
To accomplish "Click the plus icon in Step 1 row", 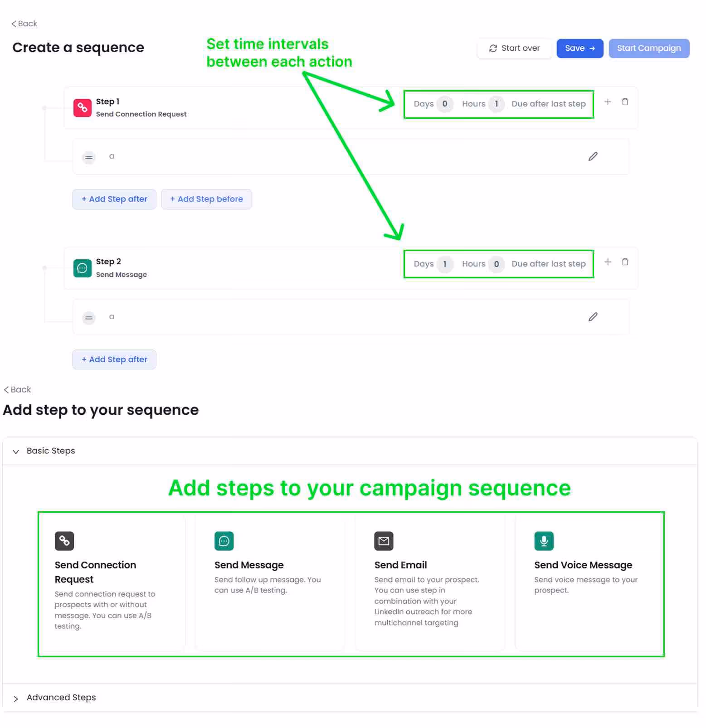I will (608, 102).
